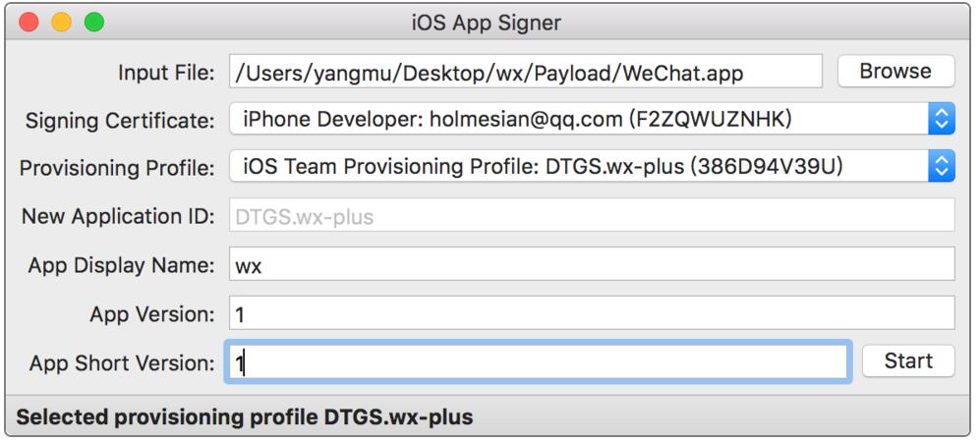Focus the App Display Name field

click(591, 265)
